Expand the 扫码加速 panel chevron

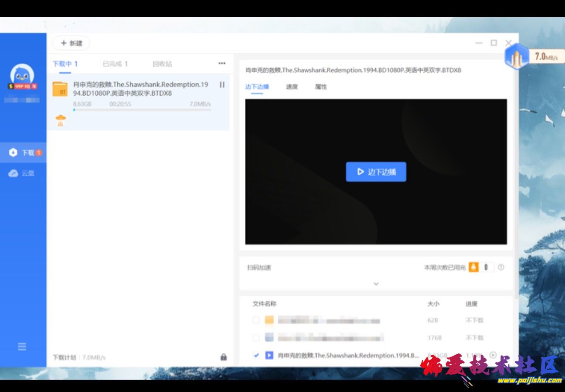(376, 284)
